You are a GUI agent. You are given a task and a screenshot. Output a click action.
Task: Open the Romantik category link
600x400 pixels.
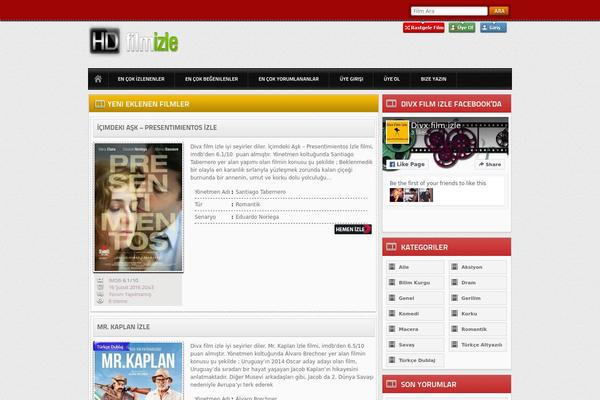tap(474, 329)
